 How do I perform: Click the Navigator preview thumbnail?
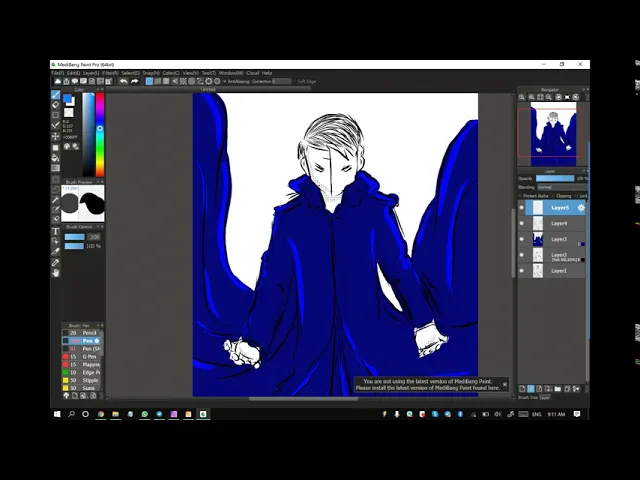tap(553, 134)
